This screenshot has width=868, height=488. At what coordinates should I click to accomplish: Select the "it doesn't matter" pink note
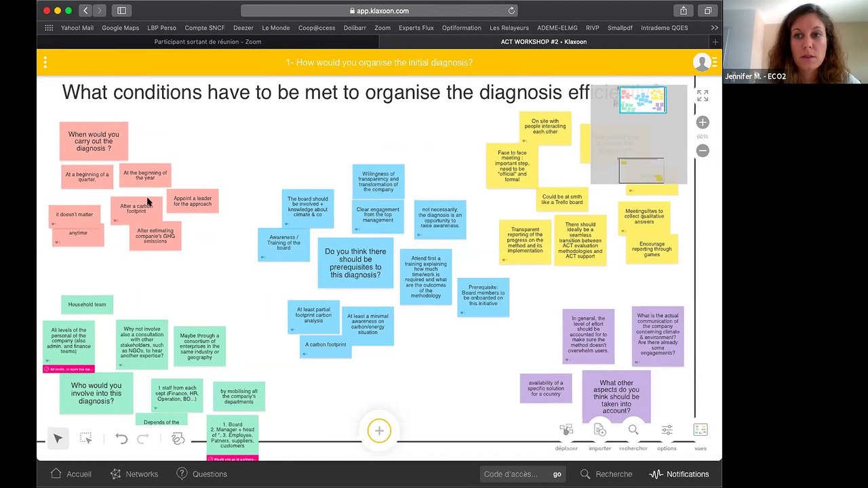click(75, 215)
